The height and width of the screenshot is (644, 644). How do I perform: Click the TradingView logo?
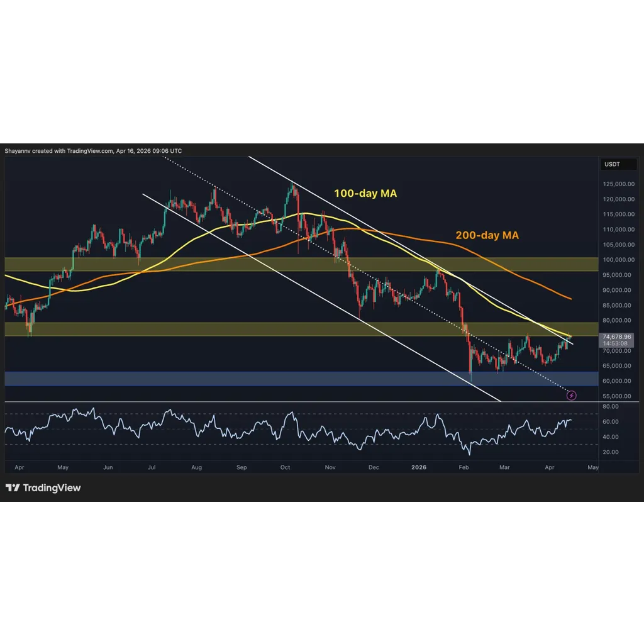[x=43, y=488]
